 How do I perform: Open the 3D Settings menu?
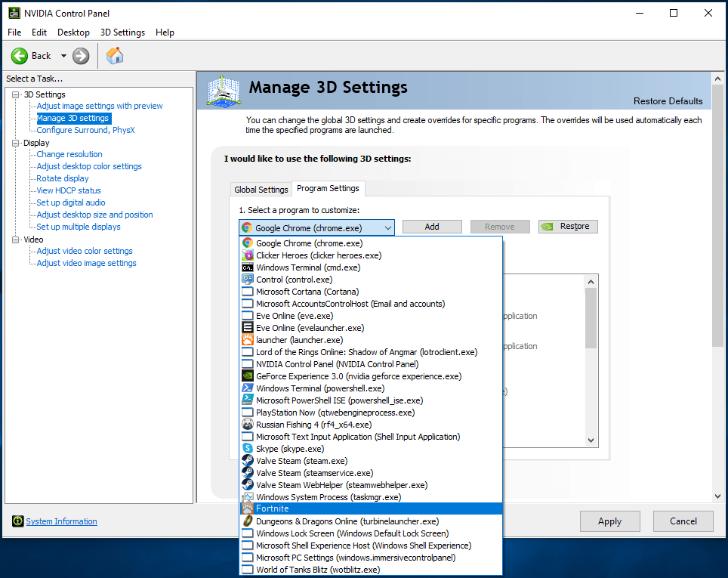(122, 32)
